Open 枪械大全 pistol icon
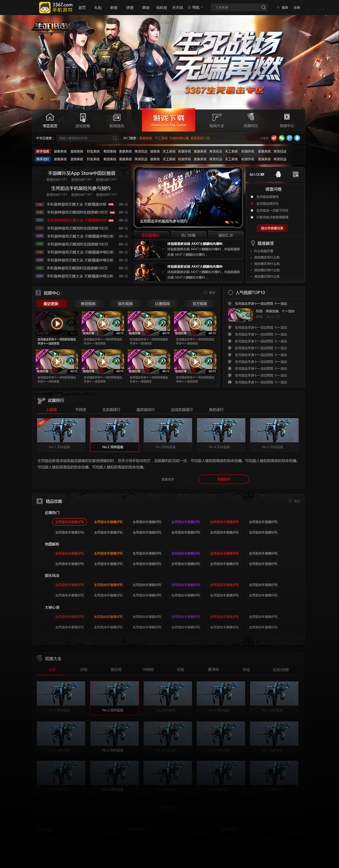This screenshot has width=339, height=868. pos(217,117)
